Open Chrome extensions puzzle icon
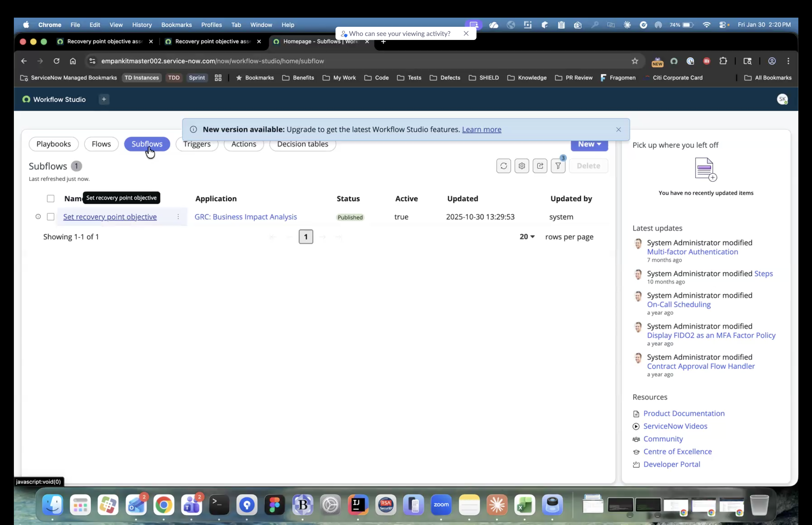 click(x=723, y=61)
